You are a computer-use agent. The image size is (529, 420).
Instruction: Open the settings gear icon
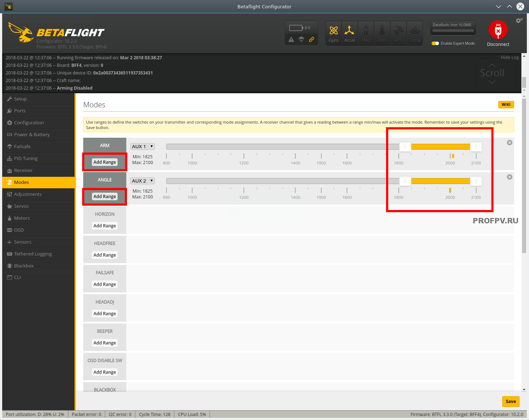519,21
